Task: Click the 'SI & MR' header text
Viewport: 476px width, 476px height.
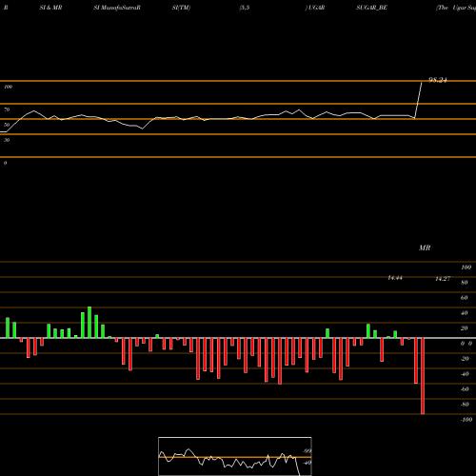Action: [x=50, y=8]
